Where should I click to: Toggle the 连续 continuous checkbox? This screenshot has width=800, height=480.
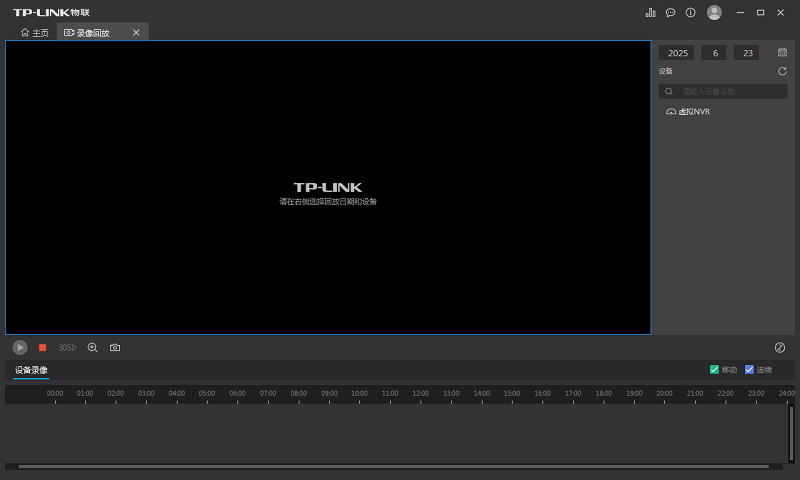click(749, 369)
